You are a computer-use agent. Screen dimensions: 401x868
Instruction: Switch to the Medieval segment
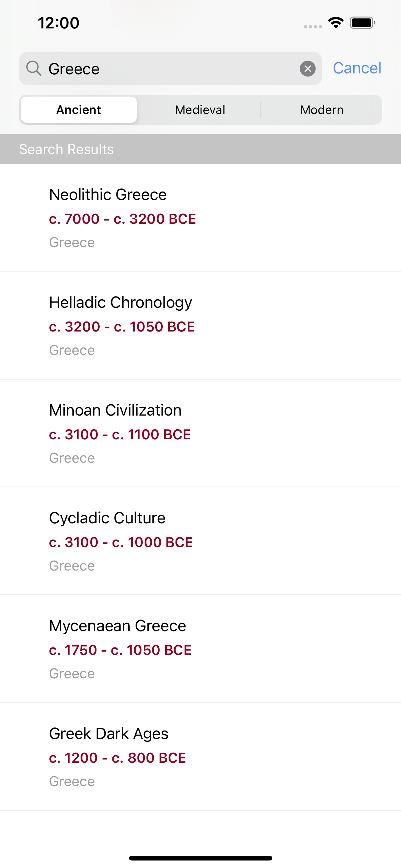200,110
